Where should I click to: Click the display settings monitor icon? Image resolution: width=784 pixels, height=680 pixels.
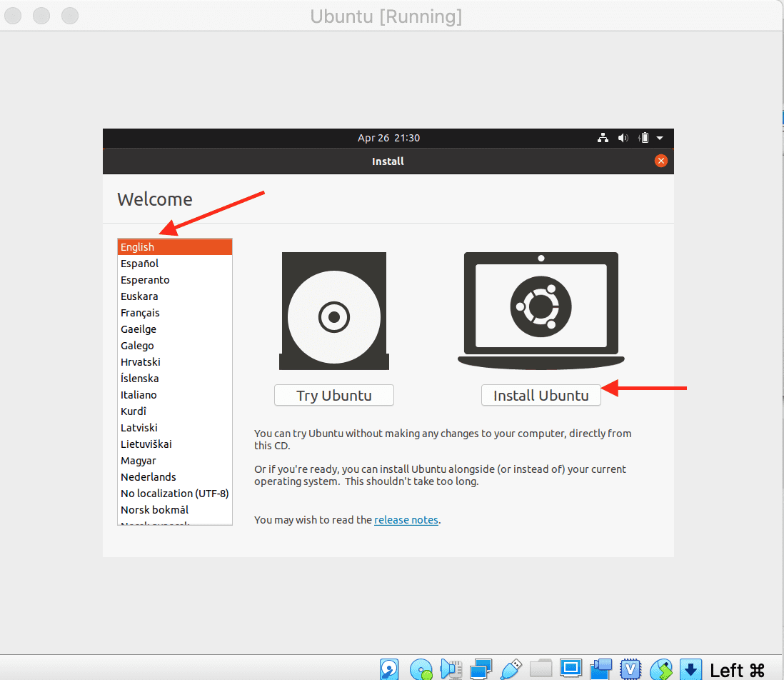click(571, 669)
